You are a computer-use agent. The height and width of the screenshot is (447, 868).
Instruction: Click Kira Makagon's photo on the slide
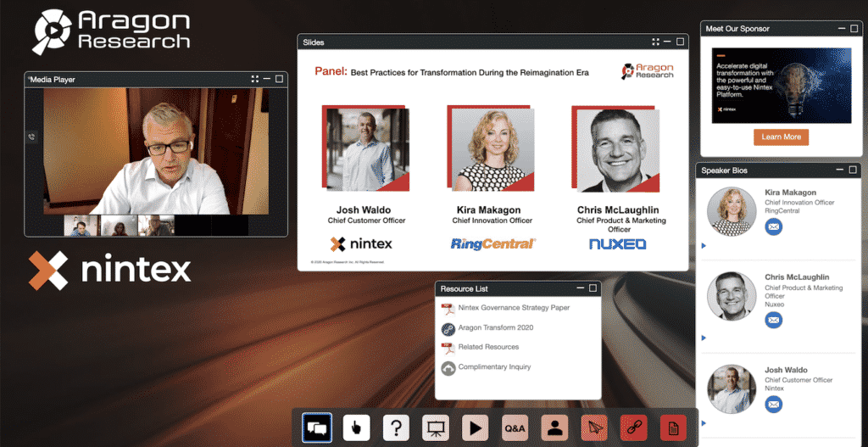point(492,150)
